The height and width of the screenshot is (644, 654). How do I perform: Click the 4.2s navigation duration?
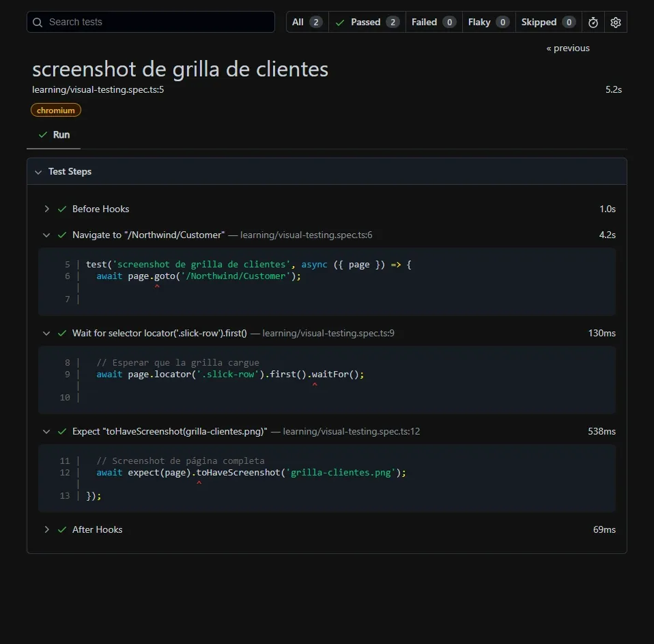click(608, 235)
